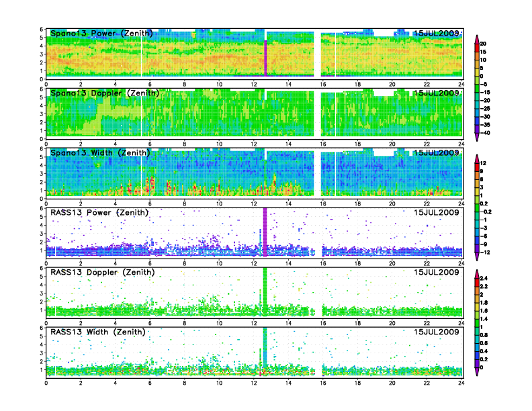Click the "RASS13 Width (Zenith)" panel title
Viewport: 532px width, 411px height.
click(x=98, y=332)
